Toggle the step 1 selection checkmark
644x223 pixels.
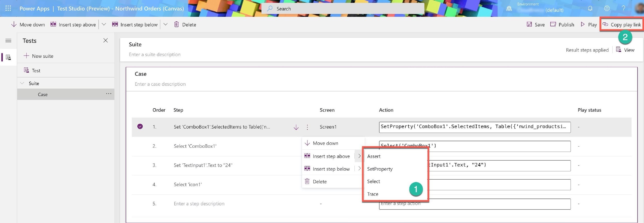(x=140, y=126)
